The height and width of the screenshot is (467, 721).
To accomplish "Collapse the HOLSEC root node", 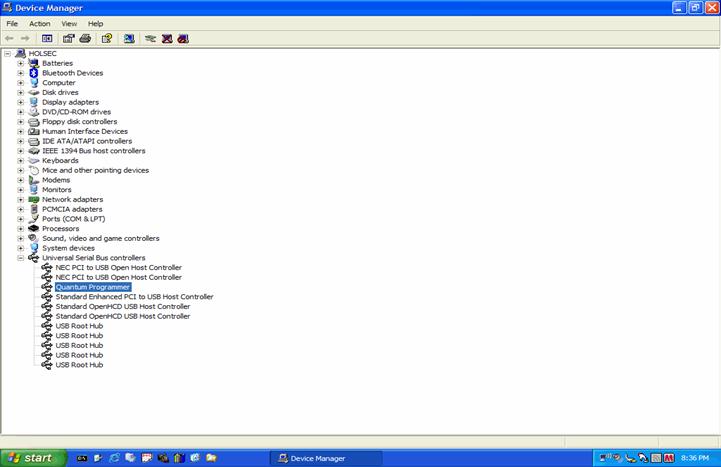I will click(x=7, y=54).
